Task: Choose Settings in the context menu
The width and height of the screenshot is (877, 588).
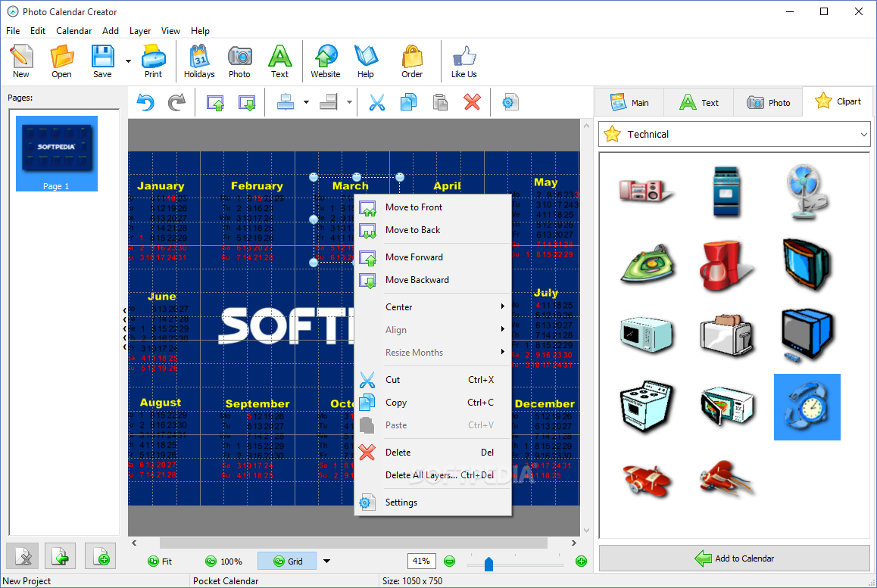Action: click(433, 502)
